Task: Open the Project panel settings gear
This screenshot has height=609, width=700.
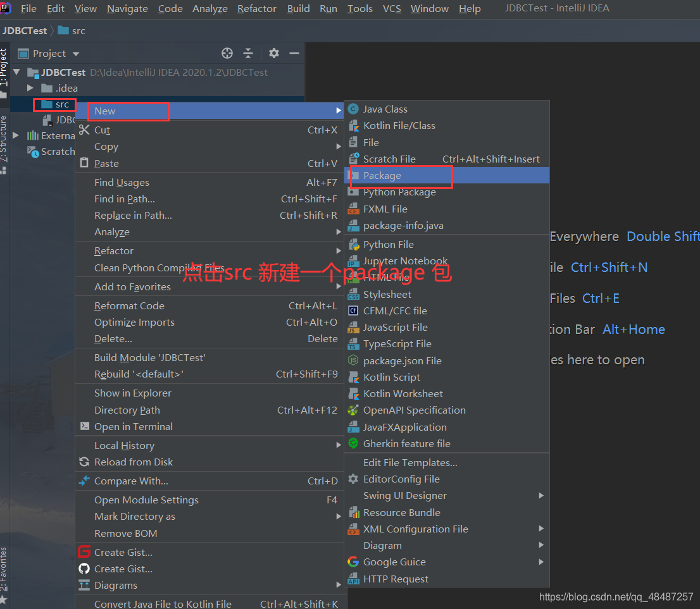Action: pyautogui.click(x=273, y=54)
